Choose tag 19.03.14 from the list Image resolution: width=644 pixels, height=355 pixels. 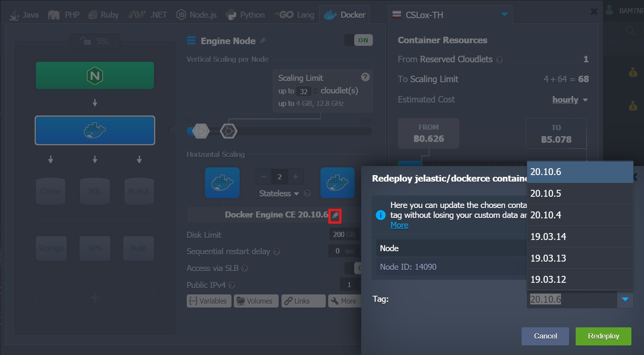tap(580, 237)
